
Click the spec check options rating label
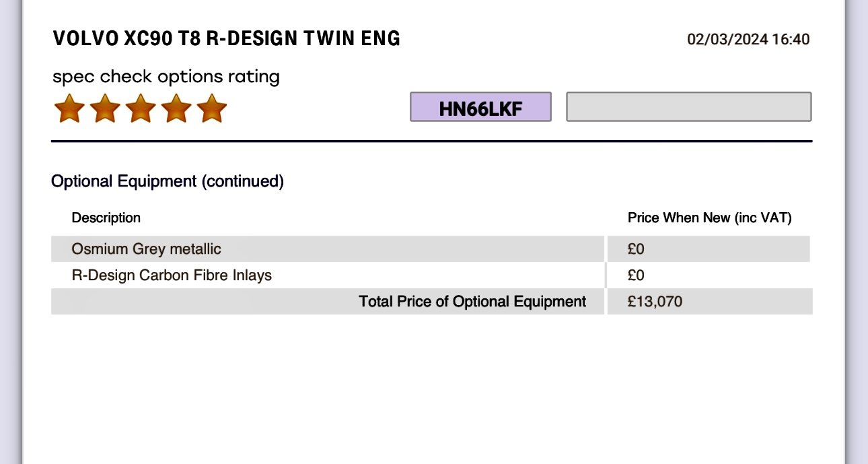pos(166,77)
